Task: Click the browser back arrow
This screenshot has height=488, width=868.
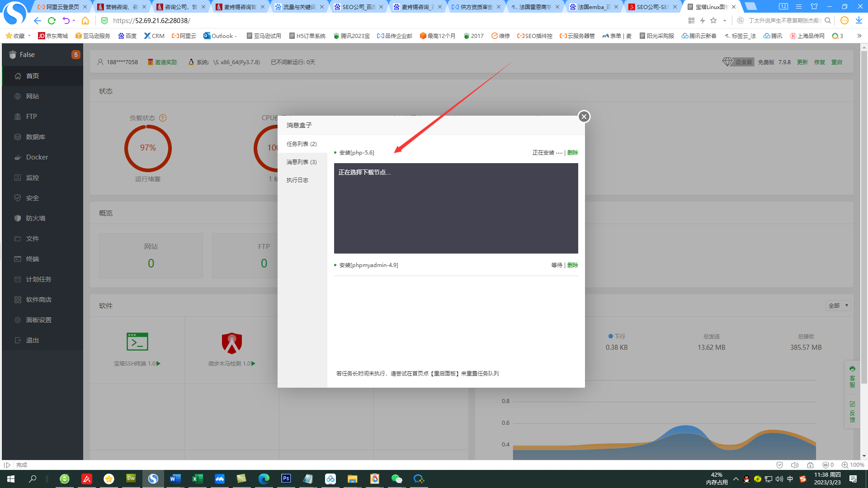Action: pos(37,20)
